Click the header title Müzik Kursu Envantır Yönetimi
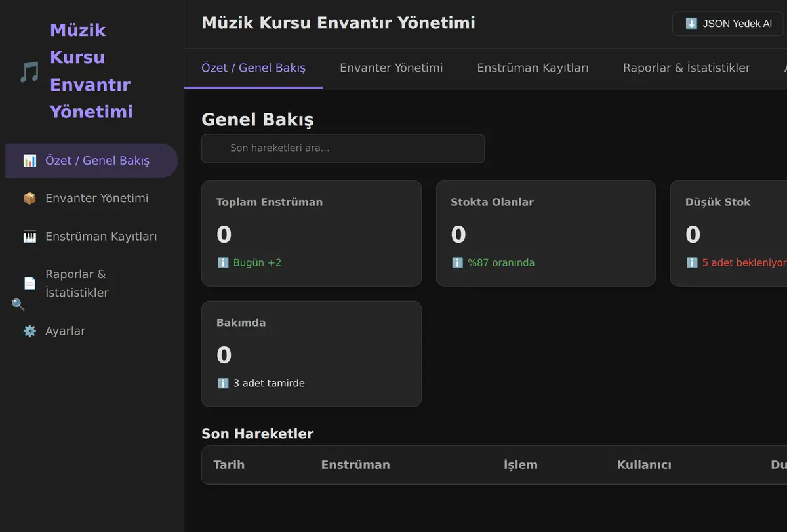 pyautogui.click(x=338, y=23)
